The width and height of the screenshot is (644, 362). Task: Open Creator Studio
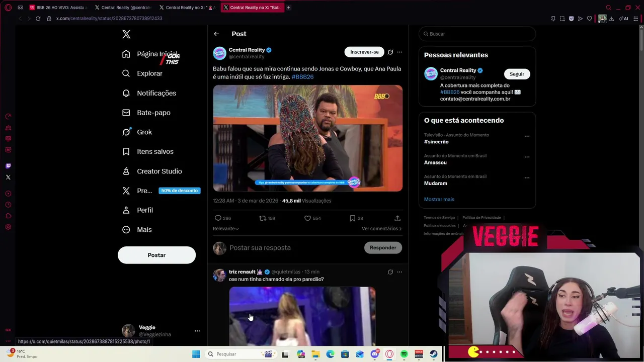pyautogui.click(x=152, y=171)
